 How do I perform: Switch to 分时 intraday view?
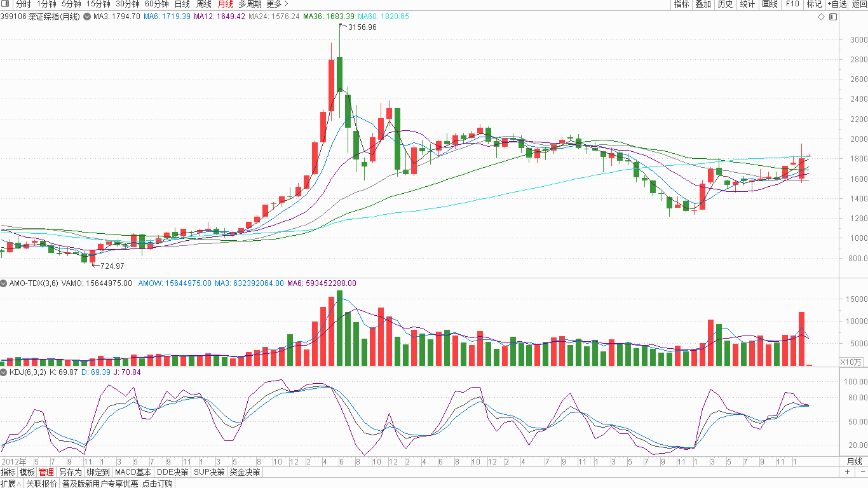pos(23,4)
